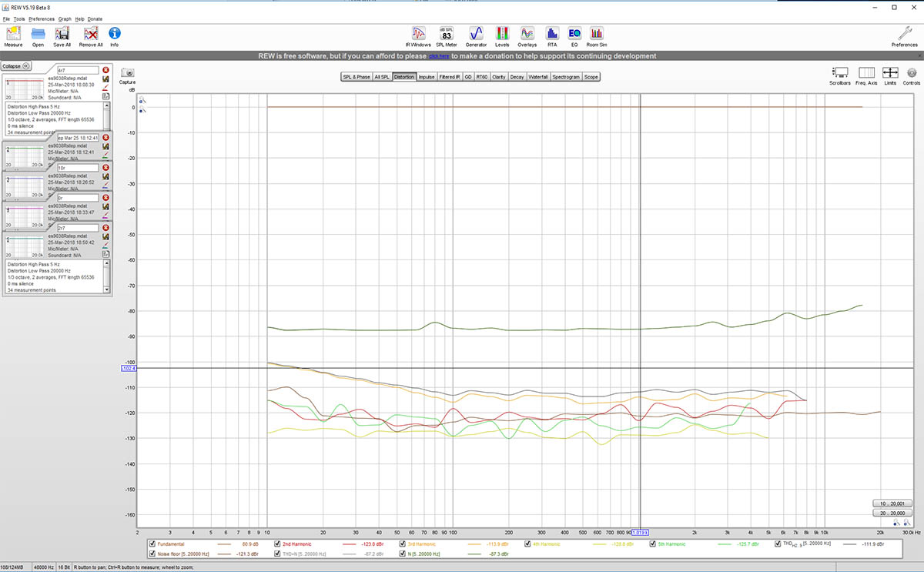Set frequency range to 10 .. 20,001

pyautogui.click(x=893, y=503)
